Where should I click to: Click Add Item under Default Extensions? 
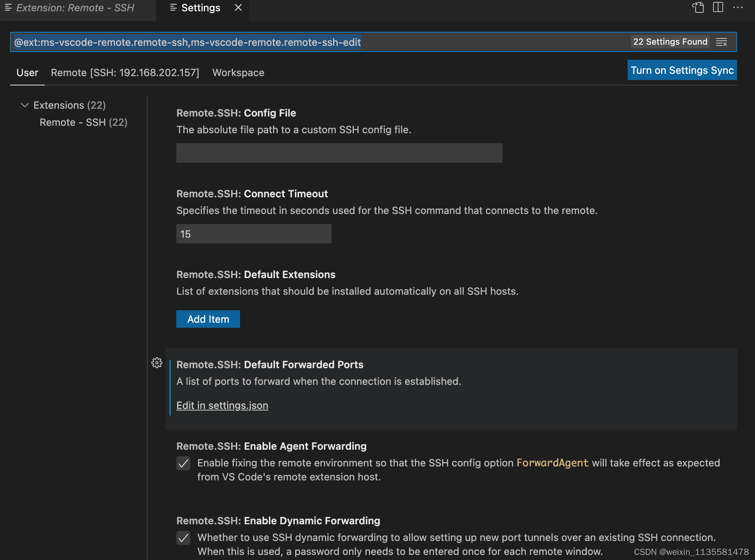[208, 319]
